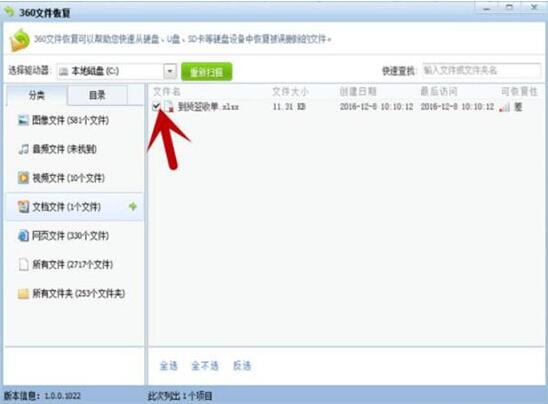Click the xlsx file type icon
The image size is (548, 404).
pos(169,106)
